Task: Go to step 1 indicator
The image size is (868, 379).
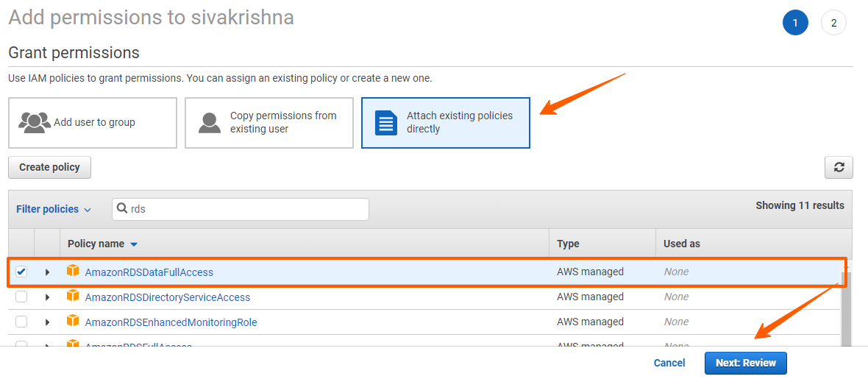Action: pos(795,24)
